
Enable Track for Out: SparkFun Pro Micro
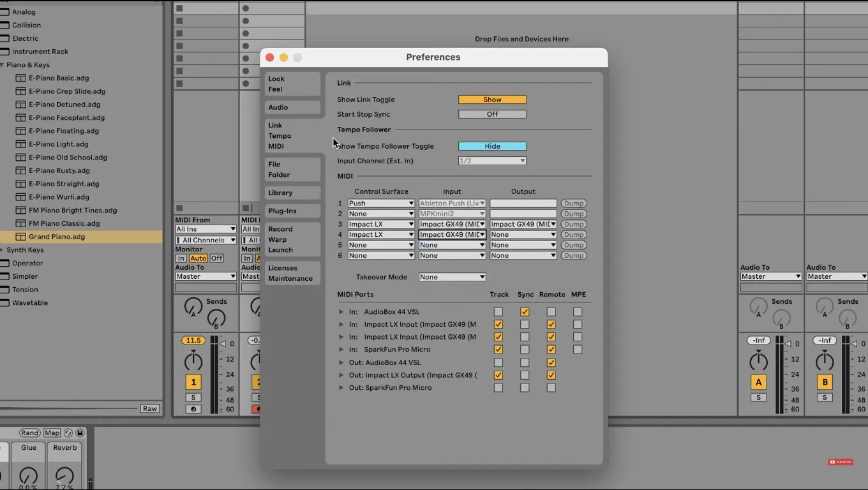pos(498,388)
